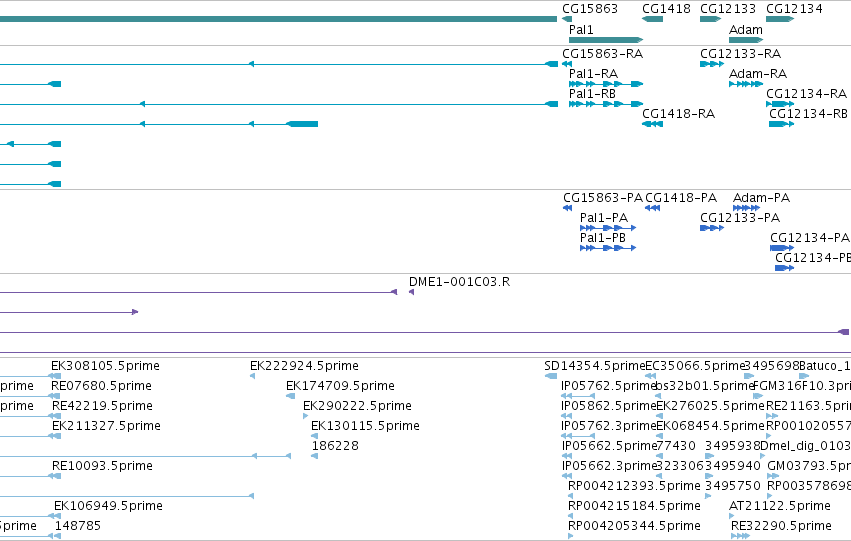Viewport: 851px width, 541px height.
Task: Click the CG1418-RA transcript label
Action: click(x=678, y=113)
